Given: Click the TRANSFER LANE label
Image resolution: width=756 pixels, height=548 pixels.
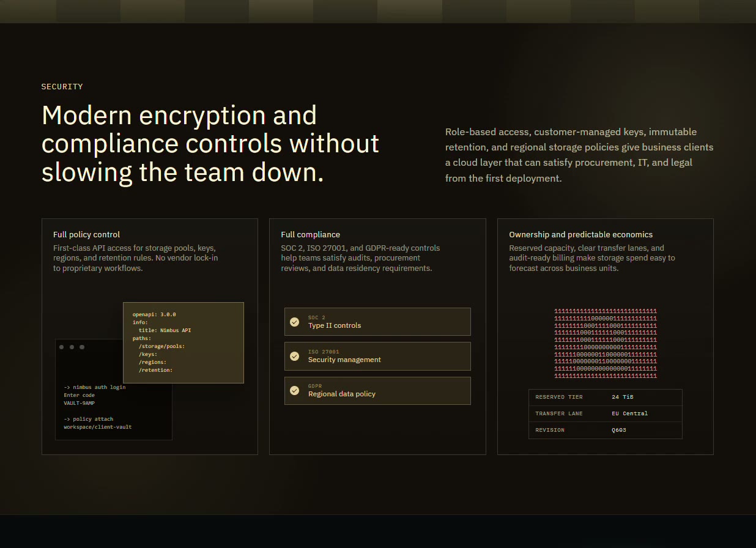Looking at the screenshot, I should (559, 413).
